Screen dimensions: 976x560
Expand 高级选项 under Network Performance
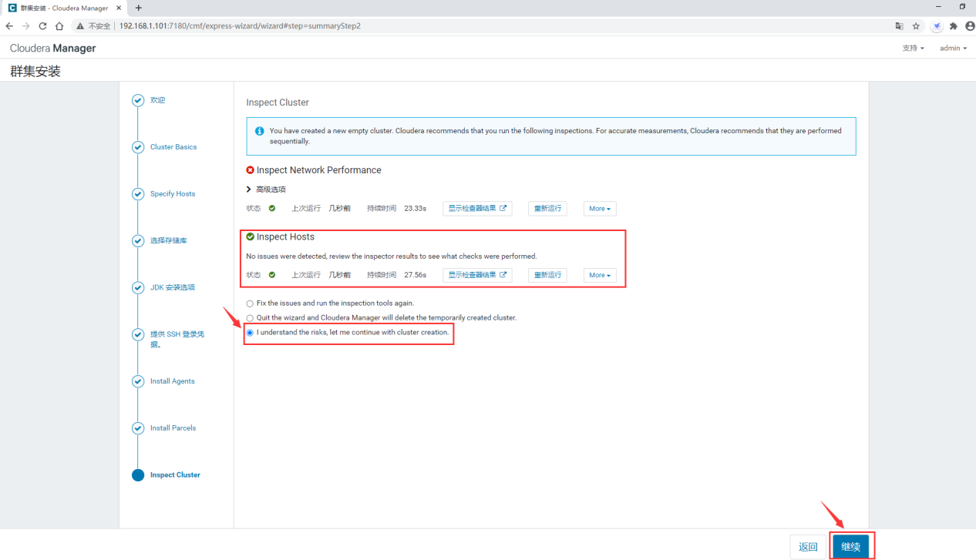coord(266,189)
